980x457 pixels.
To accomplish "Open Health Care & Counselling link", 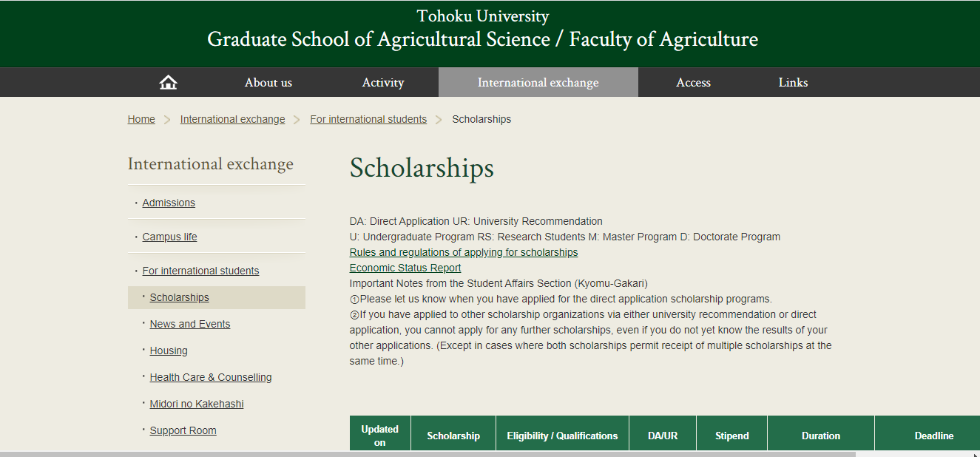I will pyautogui.click(x=211, y=377).
